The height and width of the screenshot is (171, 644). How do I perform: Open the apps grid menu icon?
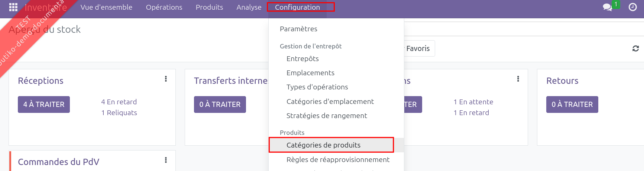(13, 7)
